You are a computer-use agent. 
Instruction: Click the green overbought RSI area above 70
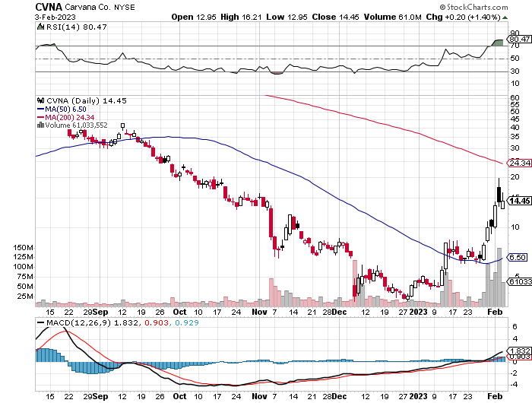[498, 43]
